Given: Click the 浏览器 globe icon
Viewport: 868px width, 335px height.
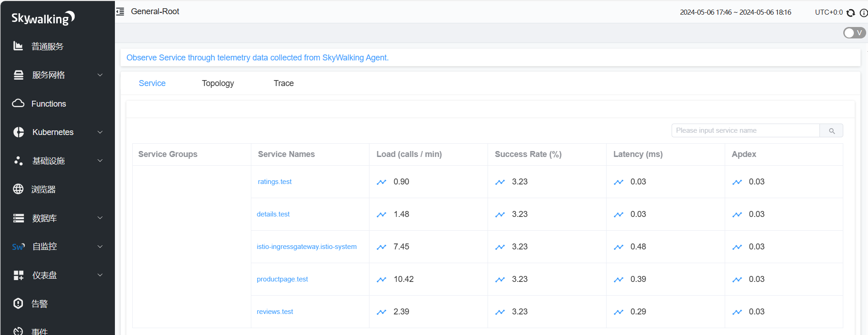Looking at the screenshot, I should point(18,189).
